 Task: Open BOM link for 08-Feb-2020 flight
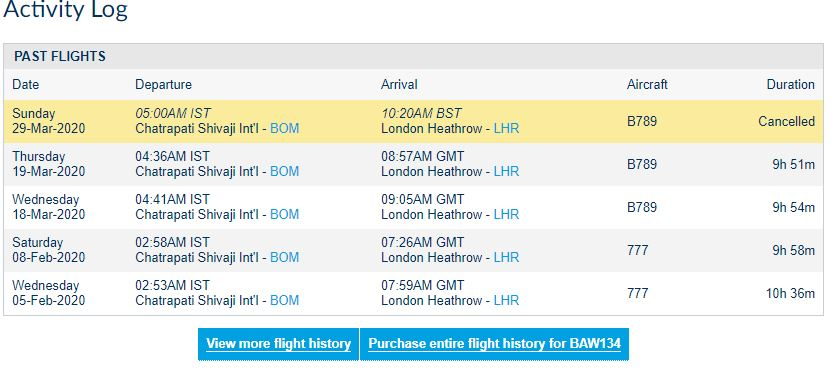pos(285,258)
